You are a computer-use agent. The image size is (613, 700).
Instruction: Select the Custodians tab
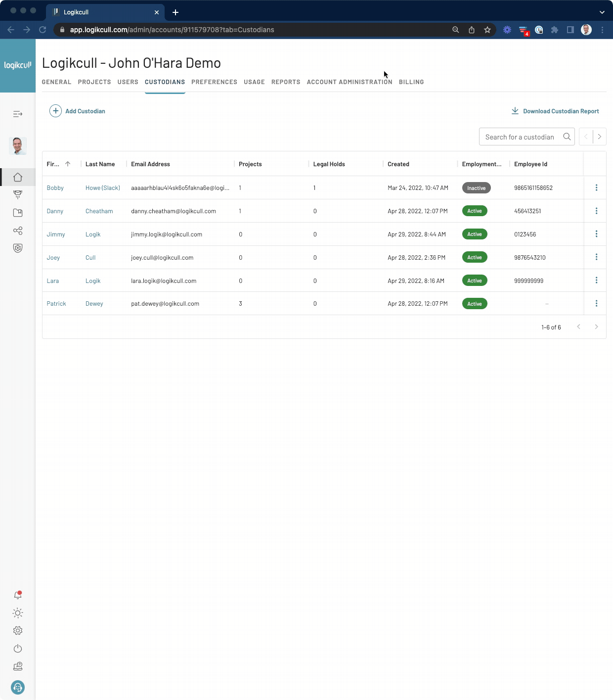pyautogui.click(x=165, y=82)
